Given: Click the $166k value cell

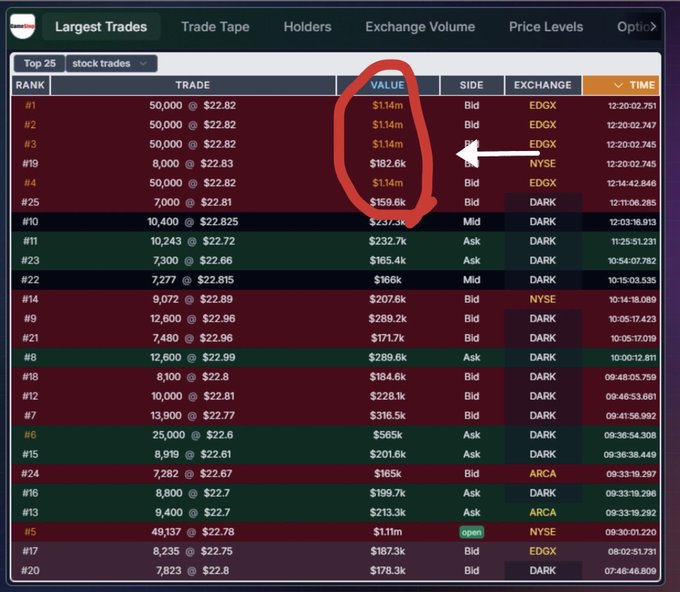Looking at the screenshot, I should [x=387, y=280].
